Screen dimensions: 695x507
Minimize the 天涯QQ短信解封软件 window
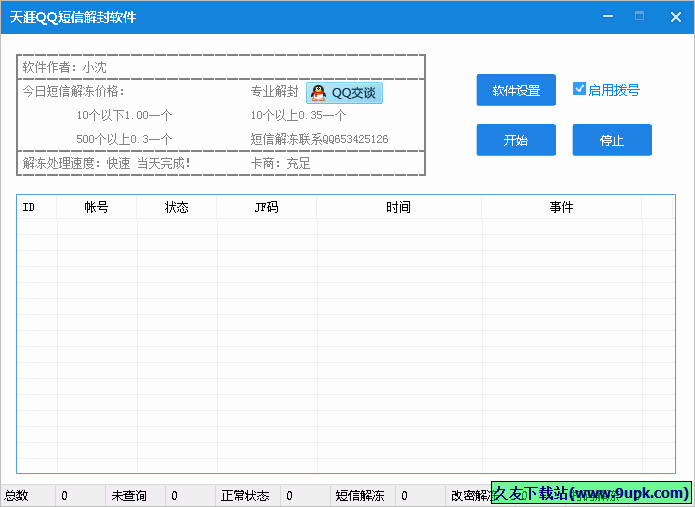pos(608,16)
